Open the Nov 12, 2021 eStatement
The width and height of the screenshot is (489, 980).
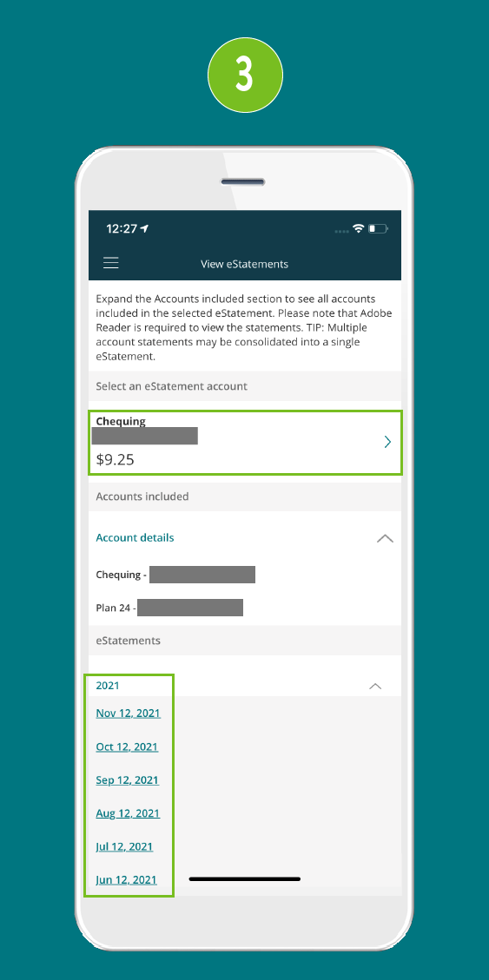(129, 714)
